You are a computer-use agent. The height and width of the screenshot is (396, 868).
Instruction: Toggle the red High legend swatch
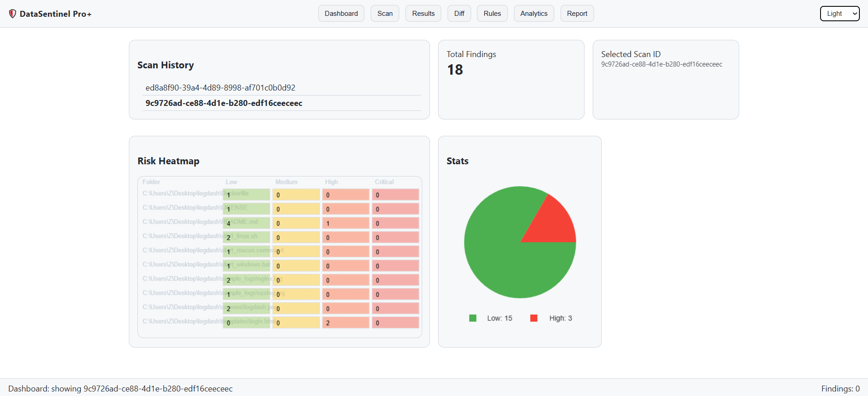click(534, 318)
